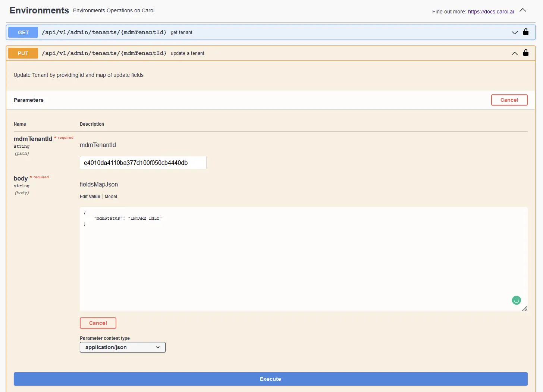
Task: Click the mdmTenantId parameter name label
Action: tap(33, 139)
